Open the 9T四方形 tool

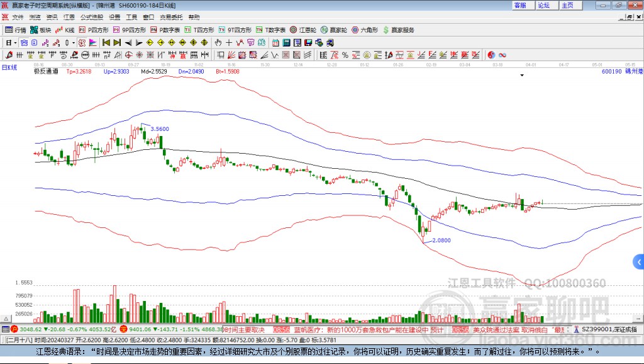pyautogui.click(x=235, y=30)
